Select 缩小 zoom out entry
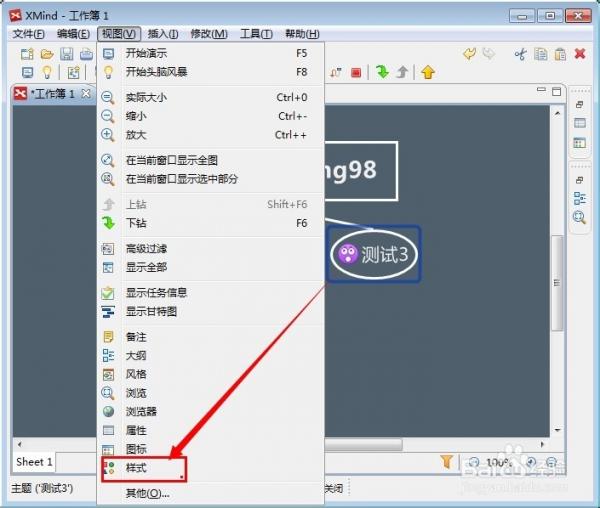 coord(210,116)
